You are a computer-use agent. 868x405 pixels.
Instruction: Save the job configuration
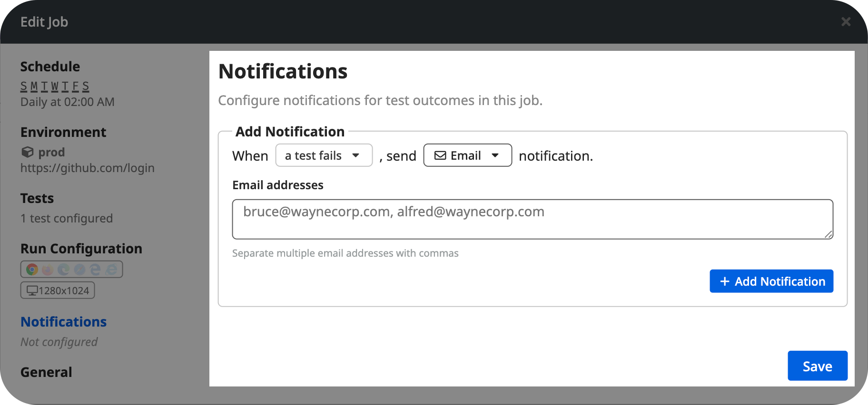pyautogui.click(x=817, y=366)
